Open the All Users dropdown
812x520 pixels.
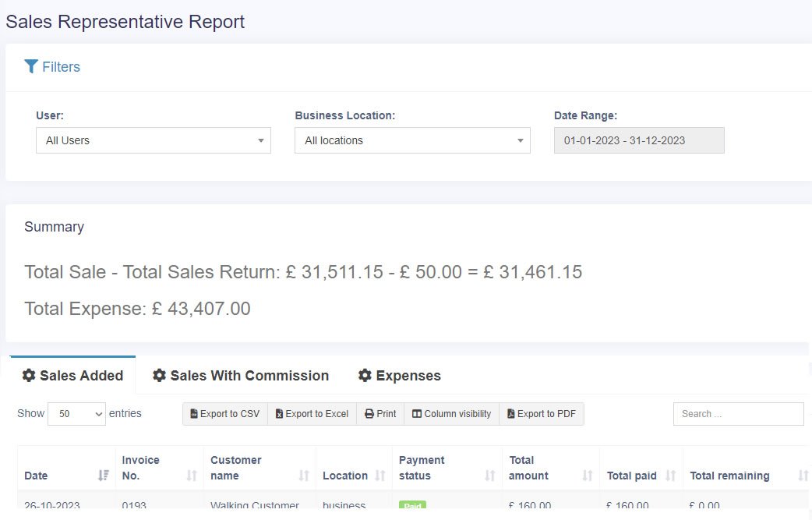[153, 140]
